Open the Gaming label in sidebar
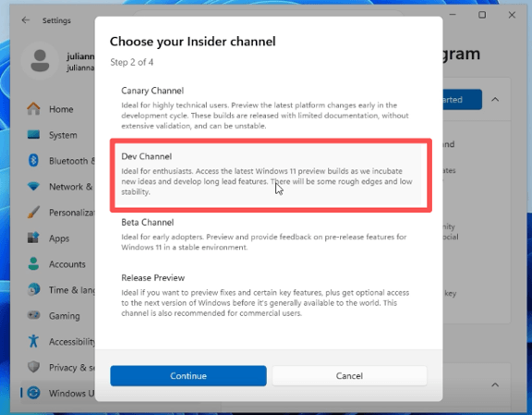Screen dimensions: 532x415 pyautogui.click(x=65, y=316)
